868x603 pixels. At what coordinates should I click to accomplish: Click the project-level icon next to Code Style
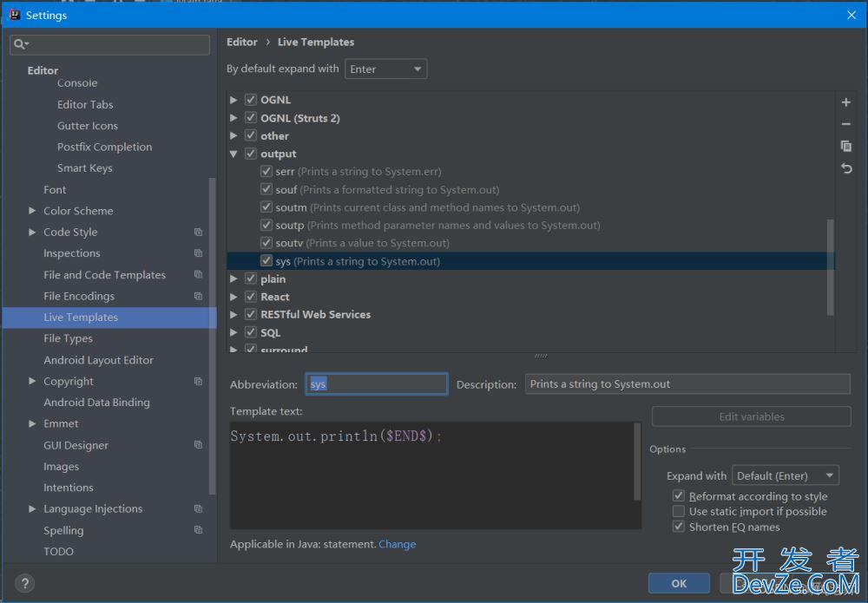198,232
